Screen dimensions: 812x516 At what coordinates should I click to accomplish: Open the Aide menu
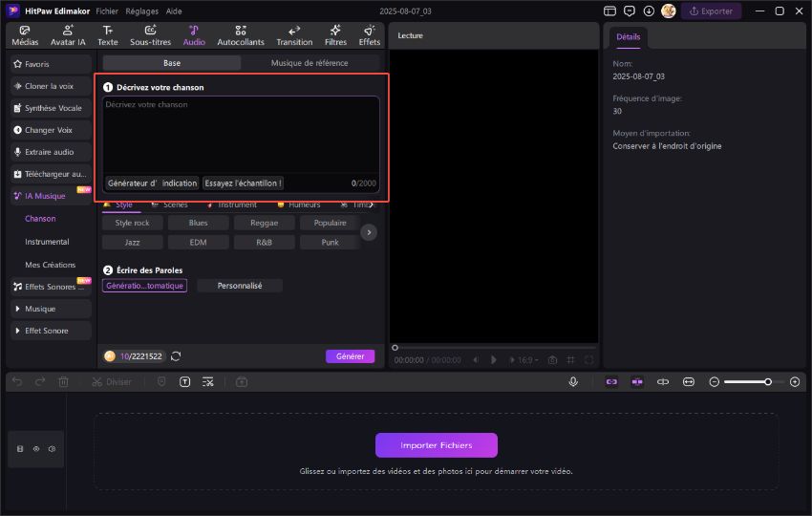coord(174,11)
